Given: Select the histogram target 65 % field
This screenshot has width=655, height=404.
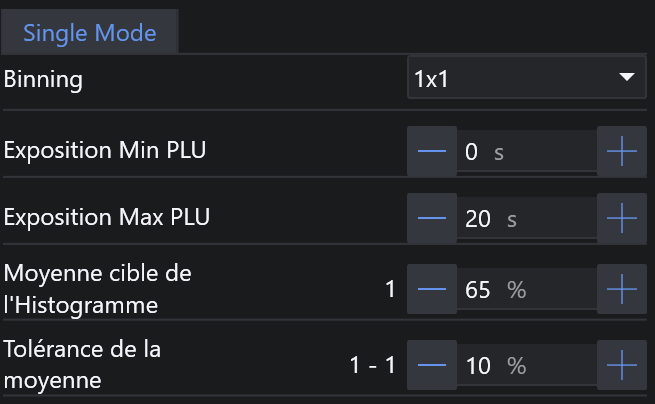Looking at the screenshot, I should [526, 290].
